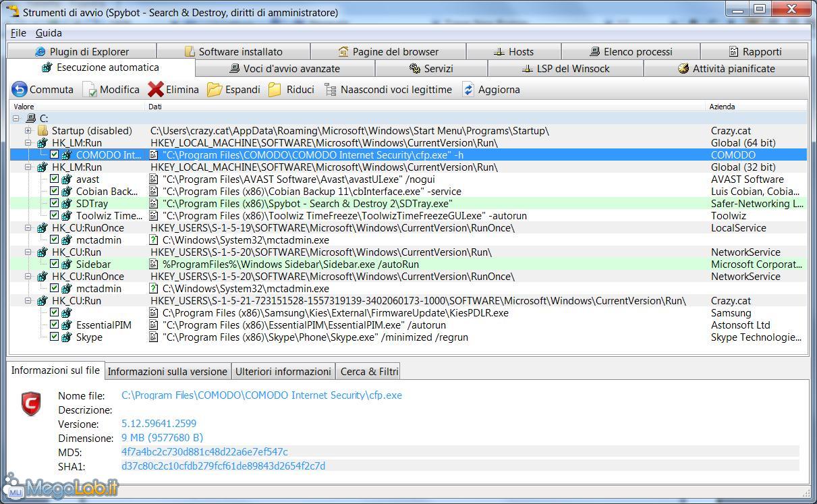Sort by the Azienda column header
Image resolution: width=817 pixels, height=504 pixels.
coord(756,107)
